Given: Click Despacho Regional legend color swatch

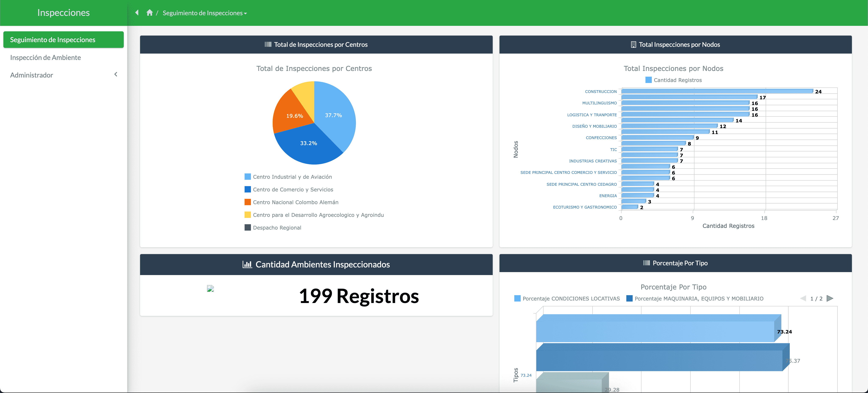Looking at the screenshot, I should 248,228.
